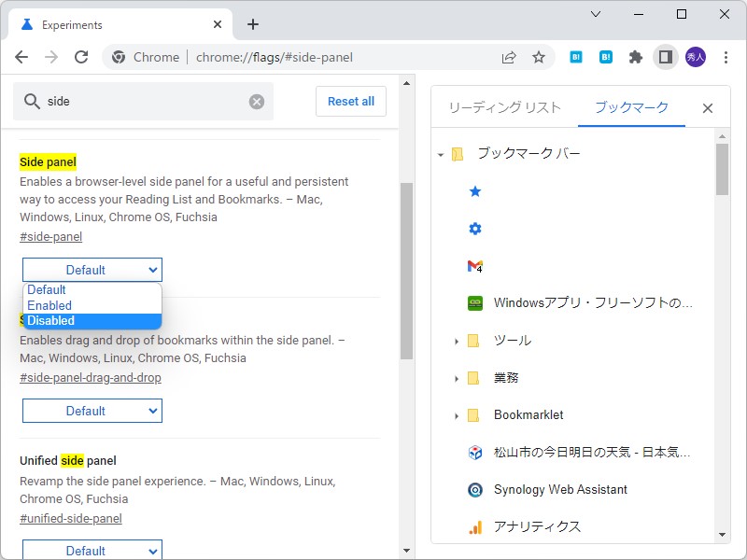Open the side panel toolbar icon
This screenshot has height=560, width=747.
point(665,57)
